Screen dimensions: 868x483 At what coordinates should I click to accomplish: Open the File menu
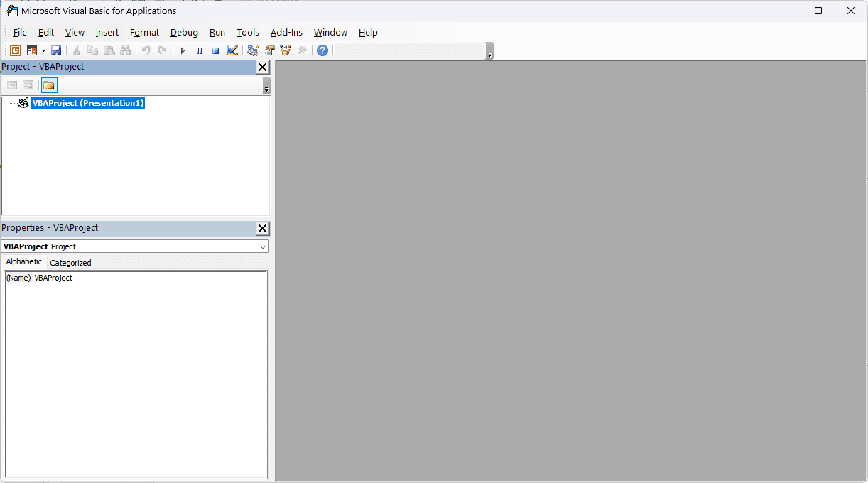[x=20, y=33]
